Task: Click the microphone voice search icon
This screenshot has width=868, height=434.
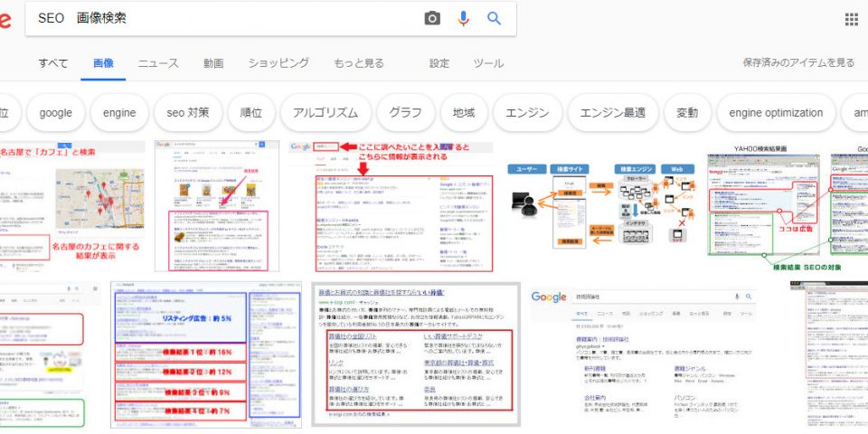Action: (463, 18)
